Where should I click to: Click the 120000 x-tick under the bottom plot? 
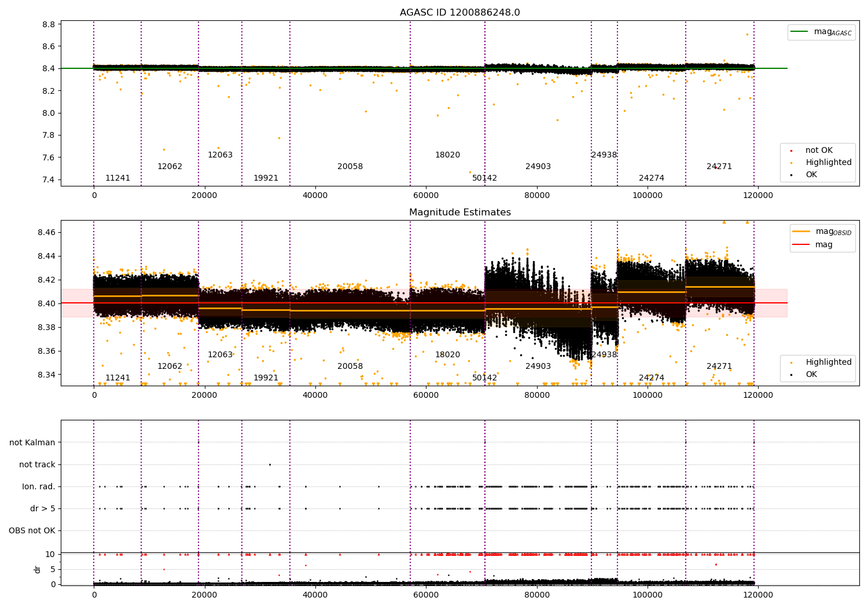tap(758, 595)
